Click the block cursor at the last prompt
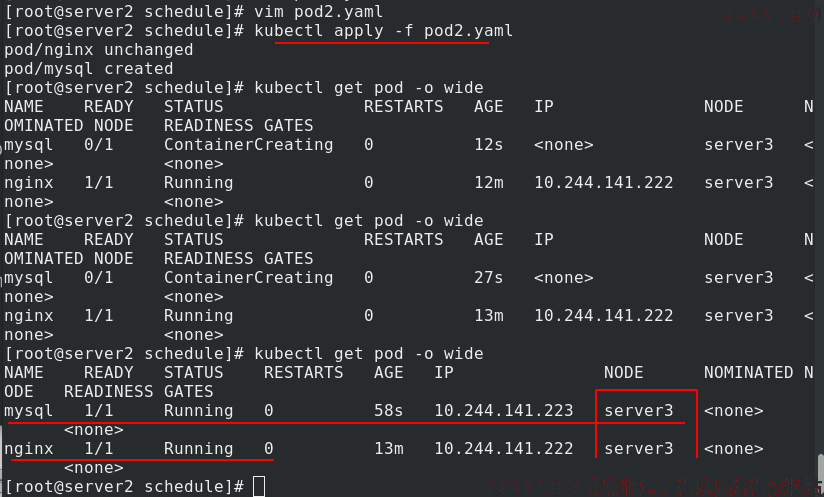Screen dimensions: 824x497 259,487
